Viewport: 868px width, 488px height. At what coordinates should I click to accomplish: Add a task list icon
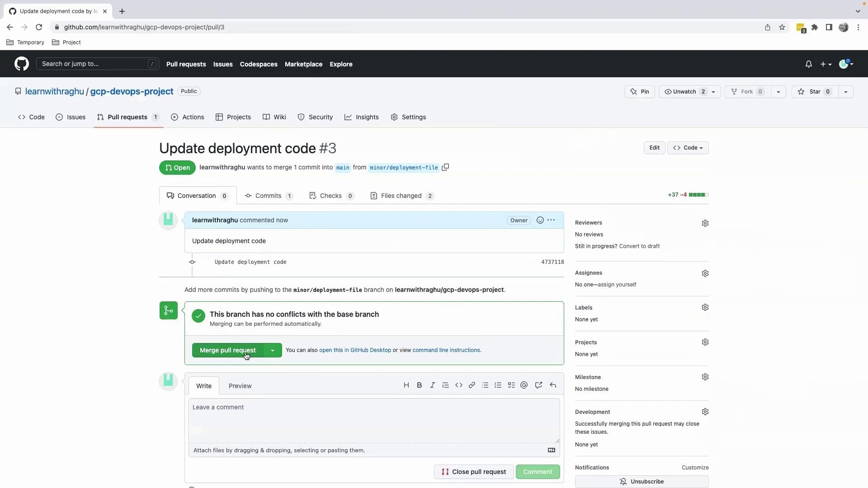point(511,385)
